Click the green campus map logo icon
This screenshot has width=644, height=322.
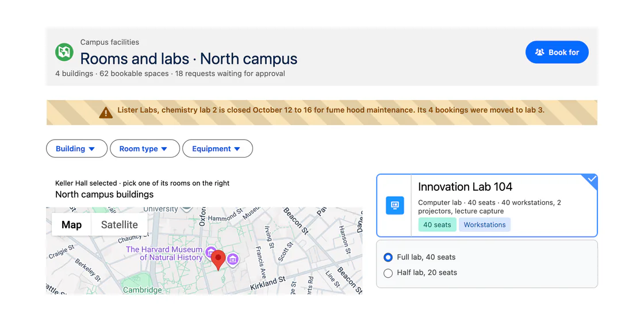point(64,52)
